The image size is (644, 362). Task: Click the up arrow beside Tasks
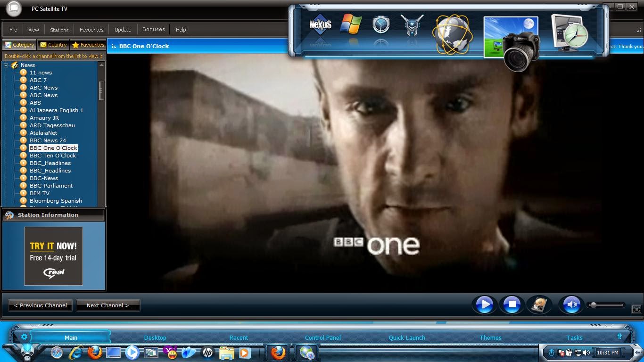(619, 337)
